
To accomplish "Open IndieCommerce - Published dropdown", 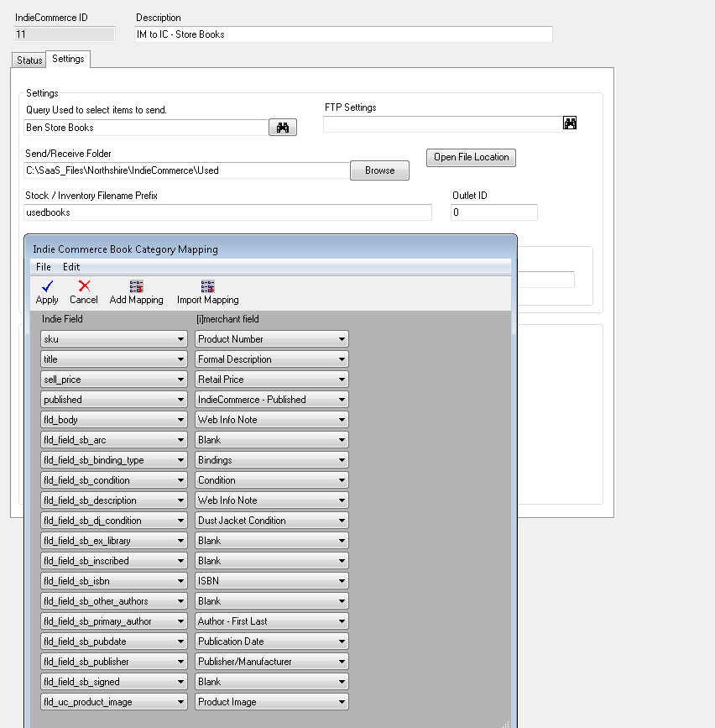I will click(271, 400).
